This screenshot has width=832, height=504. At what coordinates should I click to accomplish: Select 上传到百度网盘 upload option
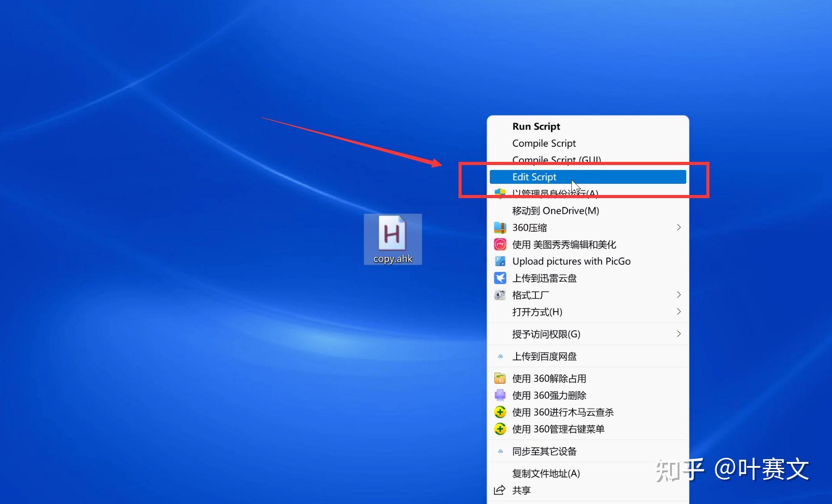[x=544, y=356]
